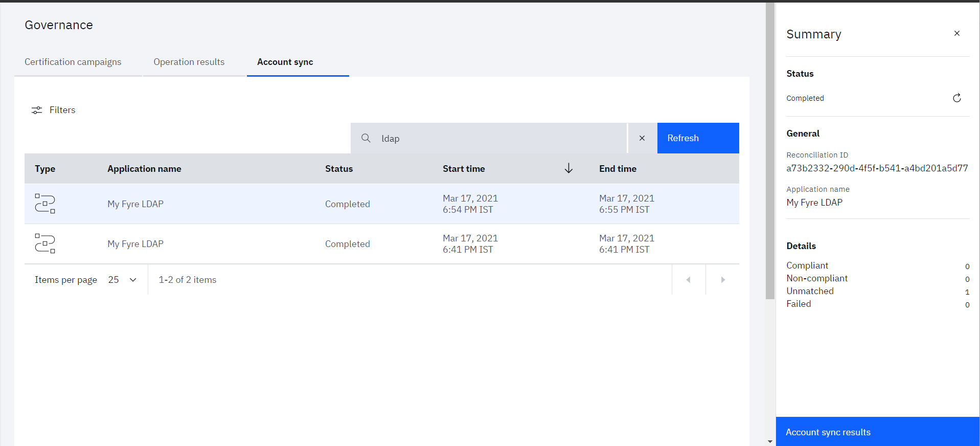This screenshot has height=446, width=980.
Task: Switch to Operation results tab
Action: click(189, 62)
